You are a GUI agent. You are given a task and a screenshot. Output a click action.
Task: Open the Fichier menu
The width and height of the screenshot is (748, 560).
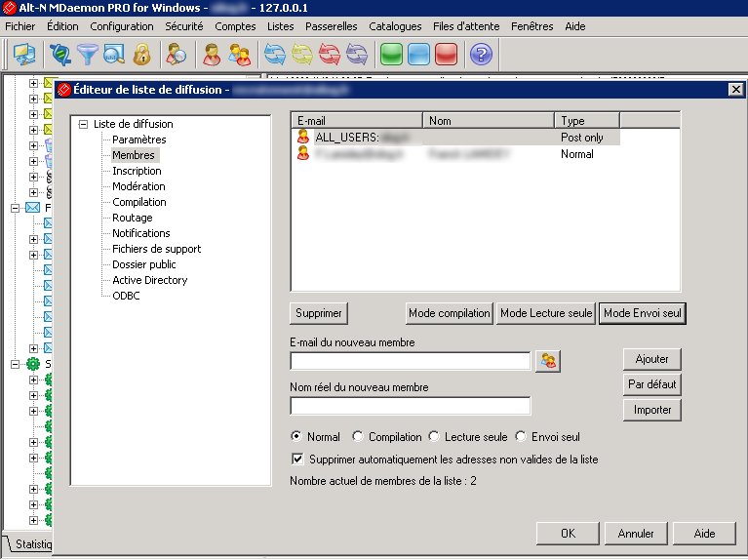pyautogui.click(x=20, y=26)
